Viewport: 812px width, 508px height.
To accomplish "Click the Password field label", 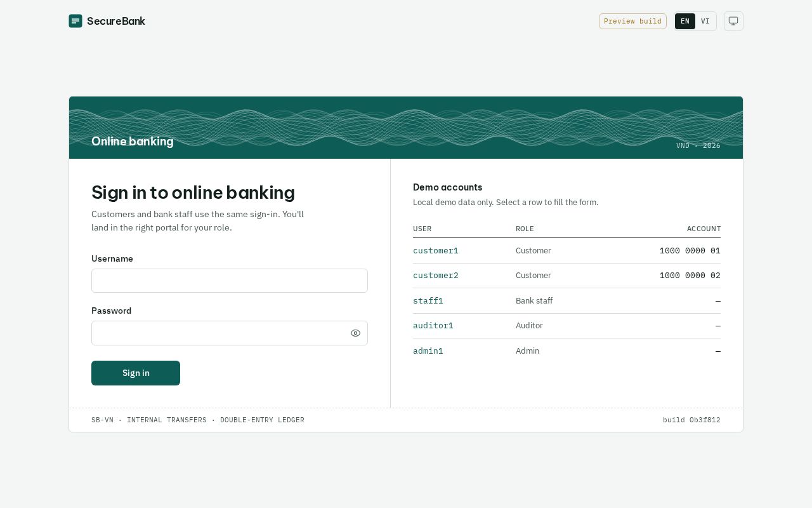I will point(111,311).
